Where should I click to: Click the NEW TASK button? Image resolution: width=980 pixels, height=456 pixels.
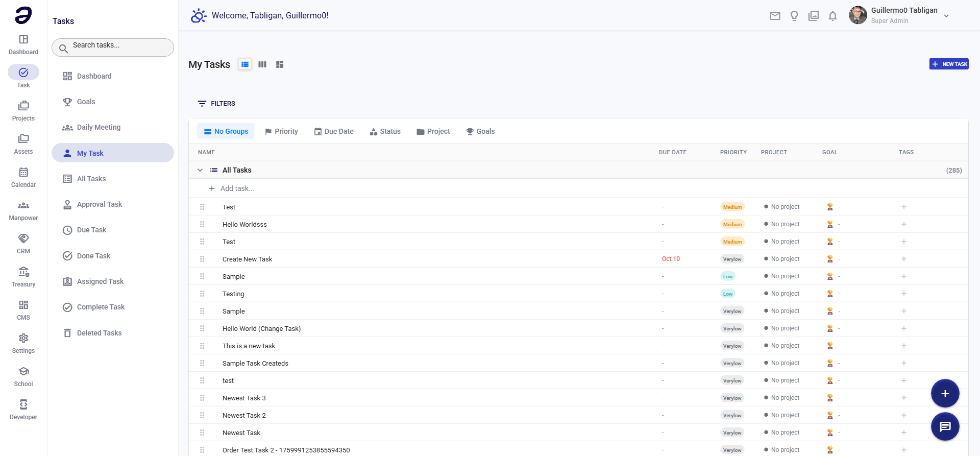[x=949, y=64]
